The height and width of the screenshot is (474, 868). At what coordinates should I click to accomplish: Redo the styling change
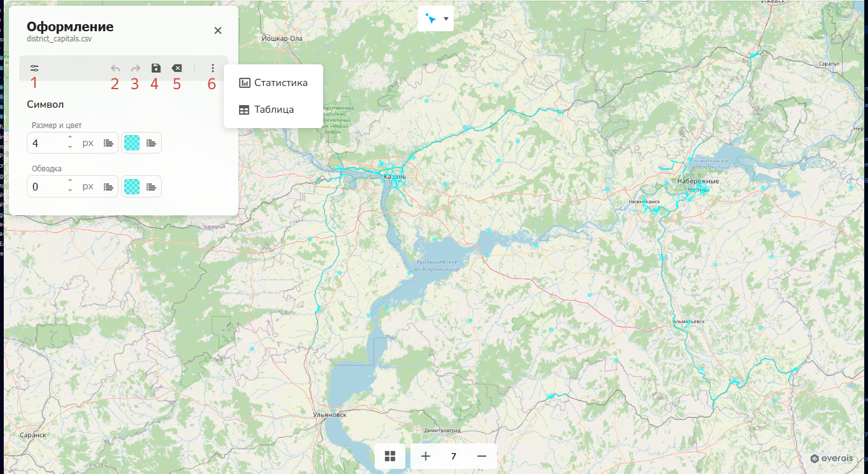pyautogui.click(x=135, y=68)
